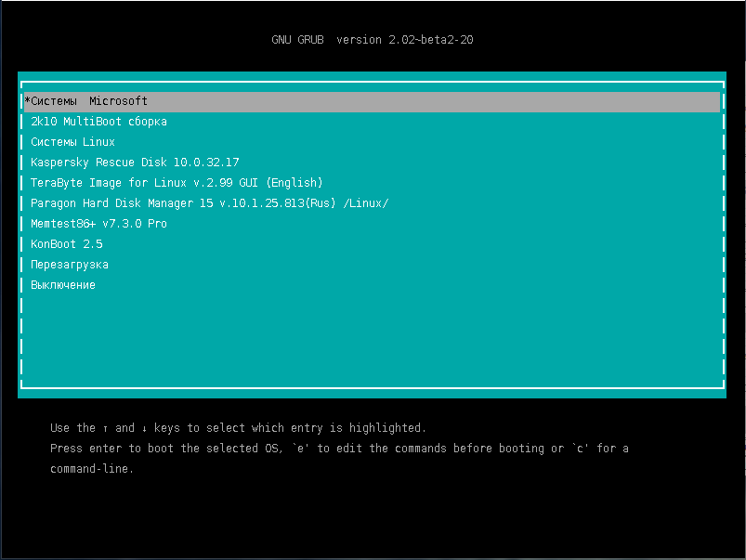Click the Перезагрузка reboot entry

[70, 265]
